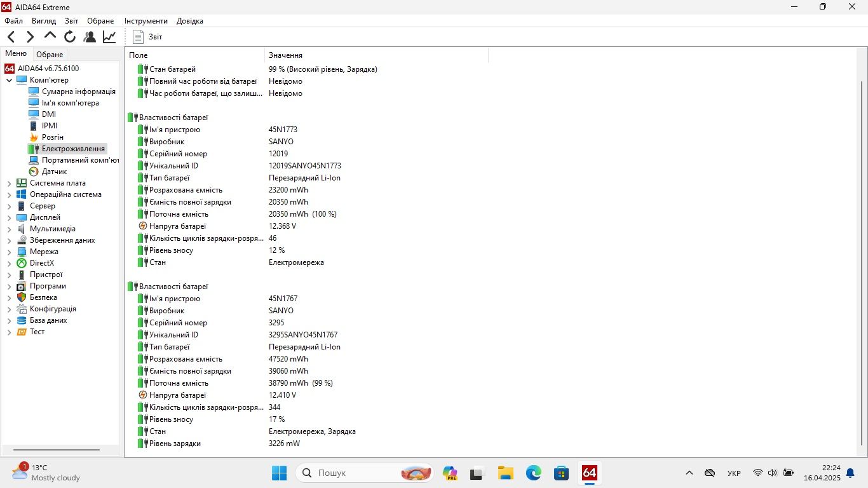Open the Звіт menu in menu bar
Screen dimensions: 868x488
pyautogui.click(x=72, y=21)
